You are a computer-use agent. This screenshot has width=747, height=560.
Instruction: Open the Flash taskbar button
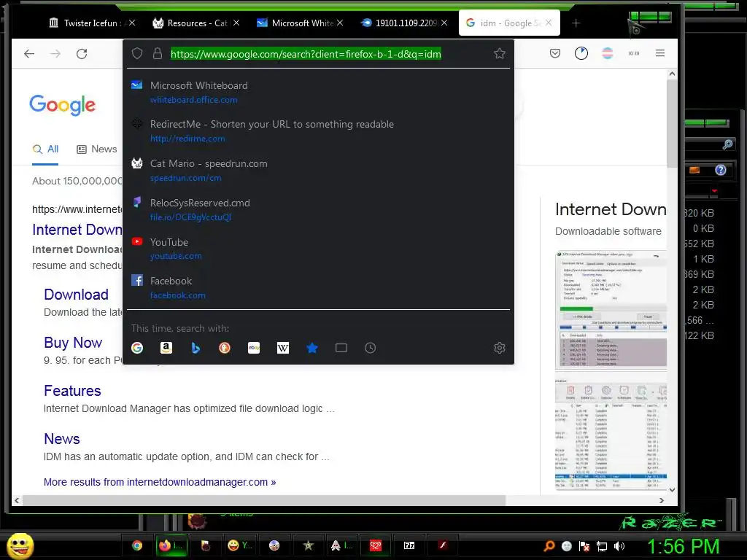click(443, 545)
